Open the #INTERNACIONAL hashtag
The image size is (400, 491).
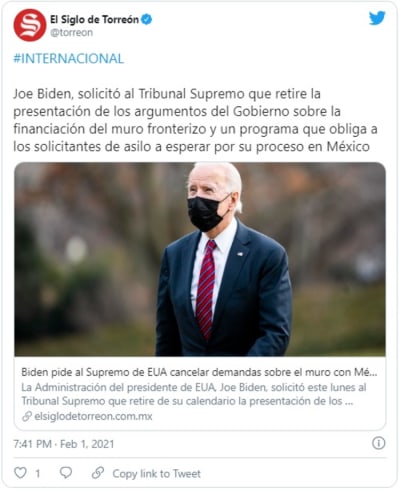[x=68, y=59]
